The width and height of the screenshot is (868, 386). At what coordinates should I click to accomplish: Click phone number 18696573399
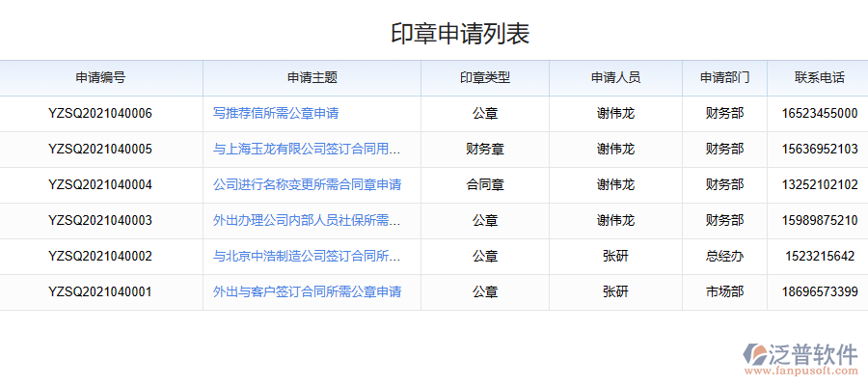tap(819, 291)
